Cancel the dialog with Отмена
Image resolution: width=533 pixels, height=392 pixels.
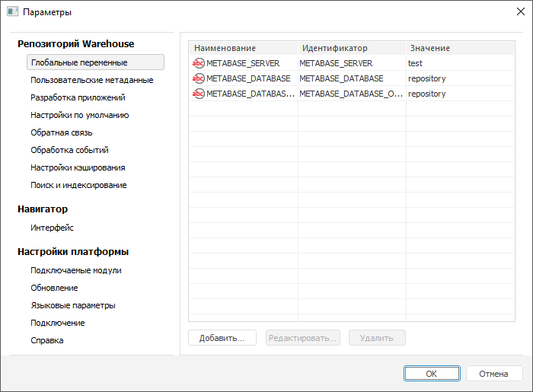[x=493, y=374]
